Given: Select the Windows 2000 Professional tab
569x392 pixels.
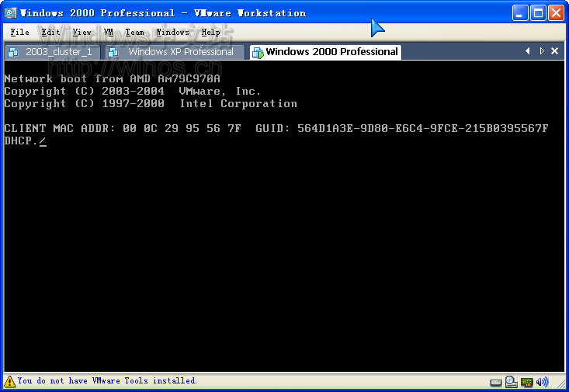Looking at the screenshot, I should pyautogui.click(x=325, y=52).
